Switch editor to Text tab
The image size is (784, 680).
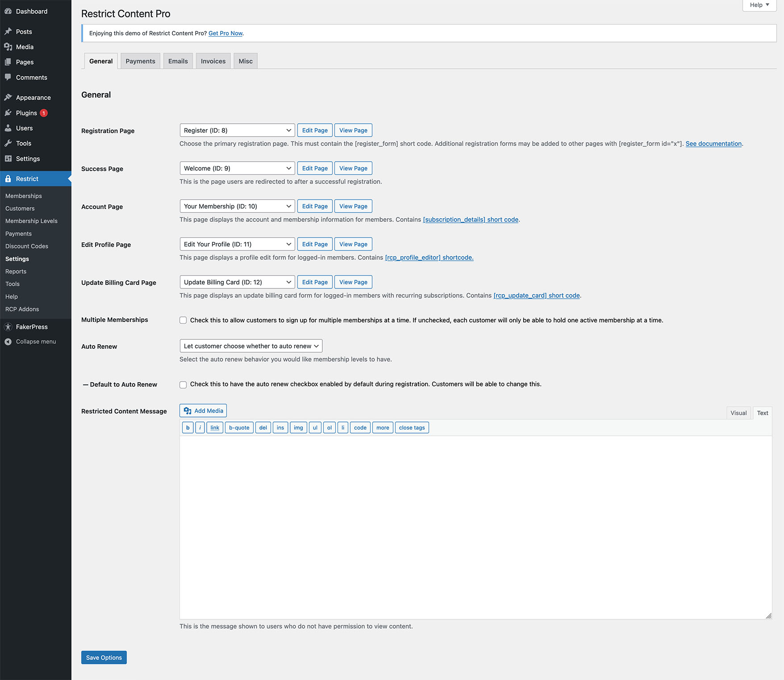pos(763,413)
